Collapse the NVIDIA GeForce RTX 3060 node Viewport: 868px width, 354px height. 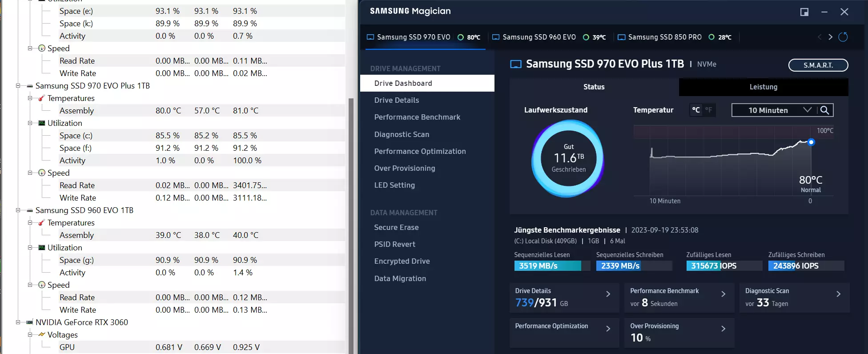(18, 322)
